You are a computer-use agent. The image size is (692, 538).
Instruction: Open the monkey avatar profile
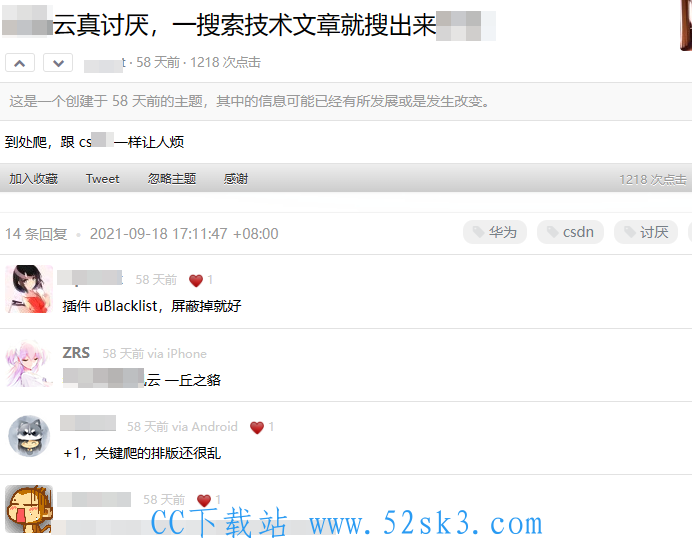coord(29,509)
